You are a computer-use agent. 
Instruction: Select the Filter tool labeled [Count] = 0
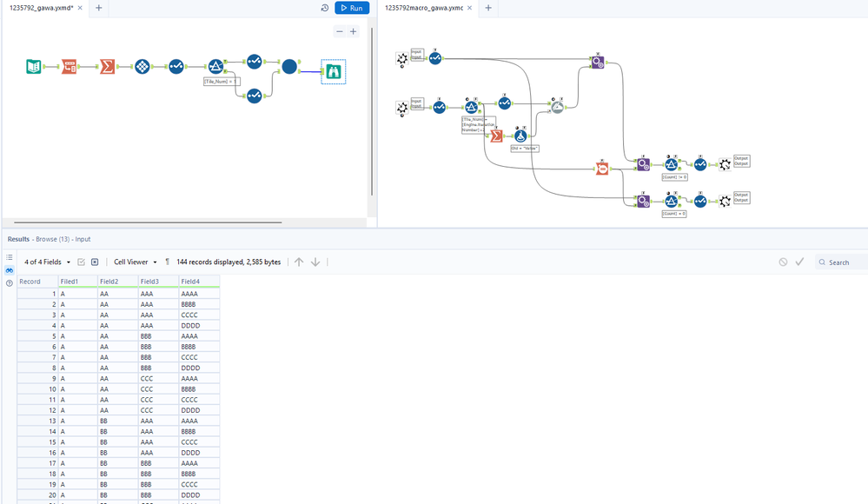pyautogui.click(x=672, y=201)
